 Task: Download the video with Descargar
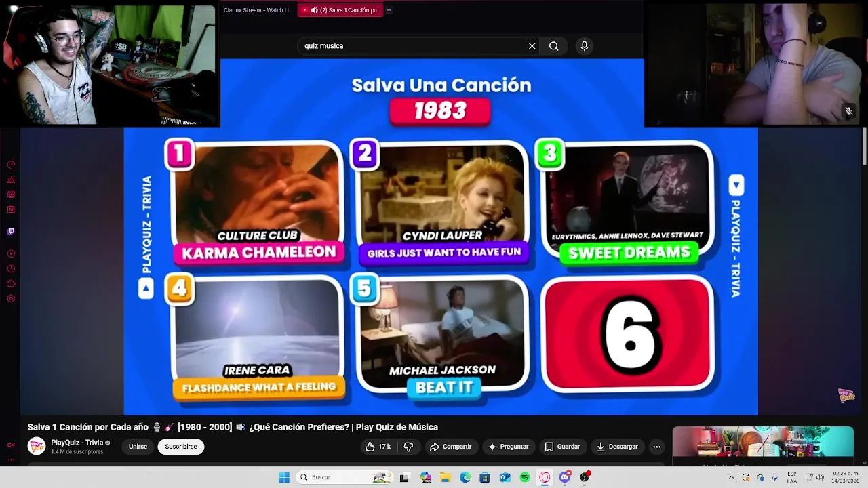[617, 447]
